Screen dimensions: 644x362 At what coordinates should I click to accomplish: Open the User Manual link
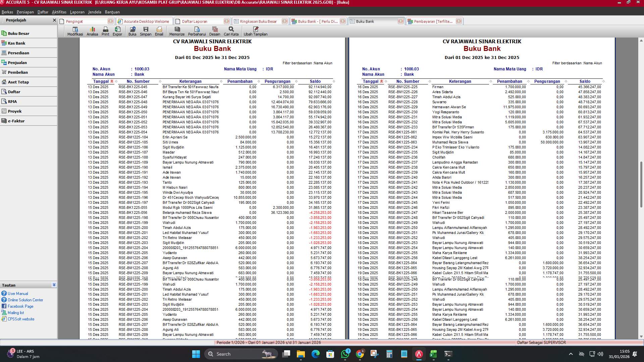pyautogui.click(x=19, y=293)
